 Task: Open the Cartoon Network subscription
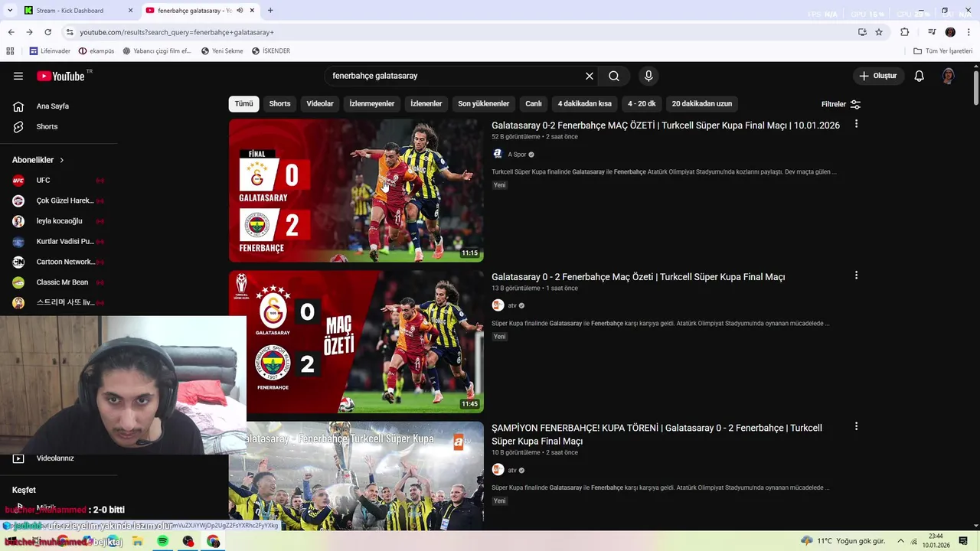(x=58, y=262)
